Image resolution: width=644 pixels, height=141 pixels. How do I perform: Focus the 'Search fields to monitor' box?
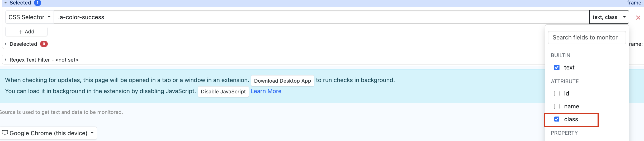pos(586,38)
